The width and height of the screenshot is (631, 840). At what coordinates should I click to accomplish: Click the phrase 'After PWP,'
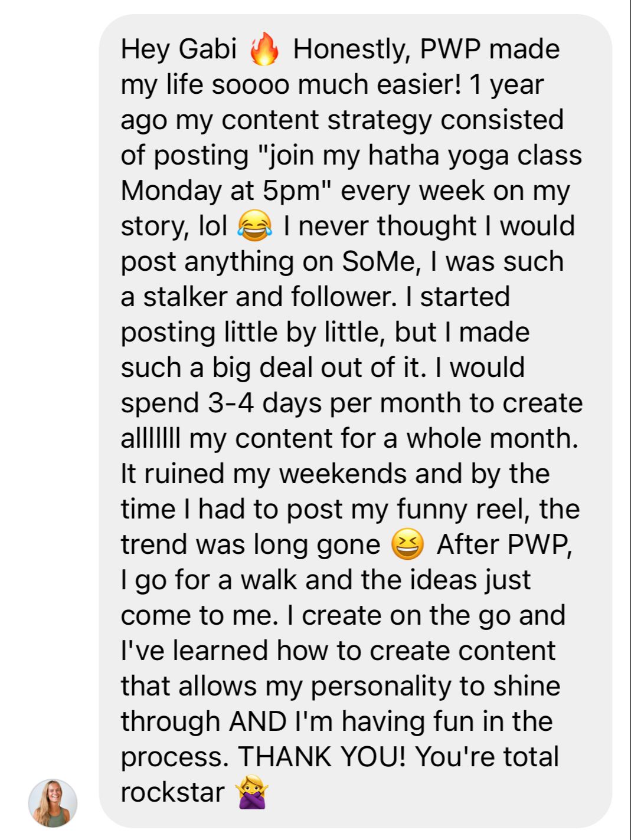(505, 544)
